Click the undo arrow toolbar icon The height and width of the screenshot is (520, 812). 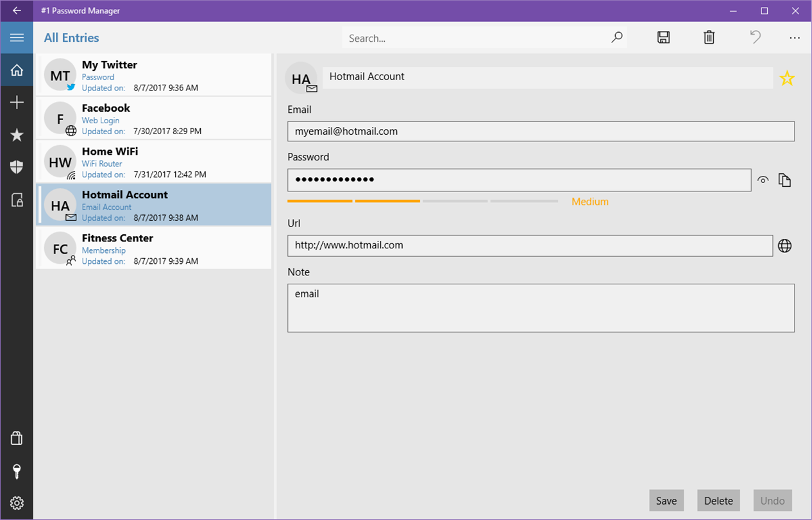click(x=756, y=38)
